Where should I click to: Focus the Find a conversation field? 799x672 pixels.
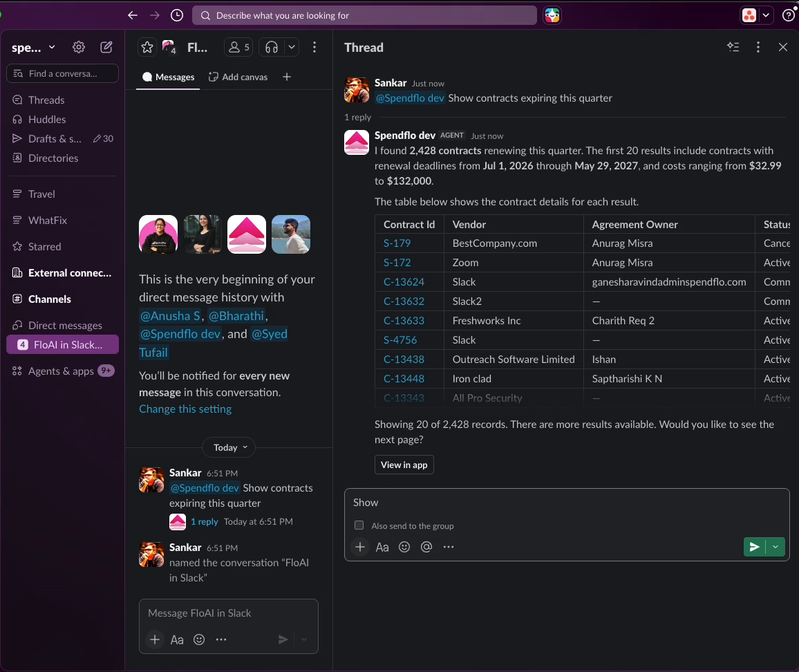tap(63, 73)
